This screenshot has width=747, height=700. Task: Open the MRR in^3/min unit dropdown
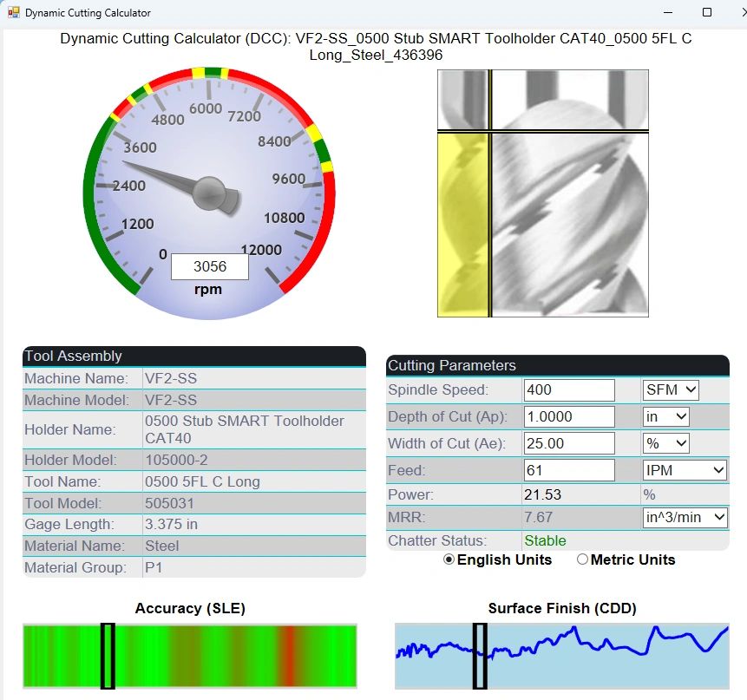pyautogui.click(x=684, y=517)
